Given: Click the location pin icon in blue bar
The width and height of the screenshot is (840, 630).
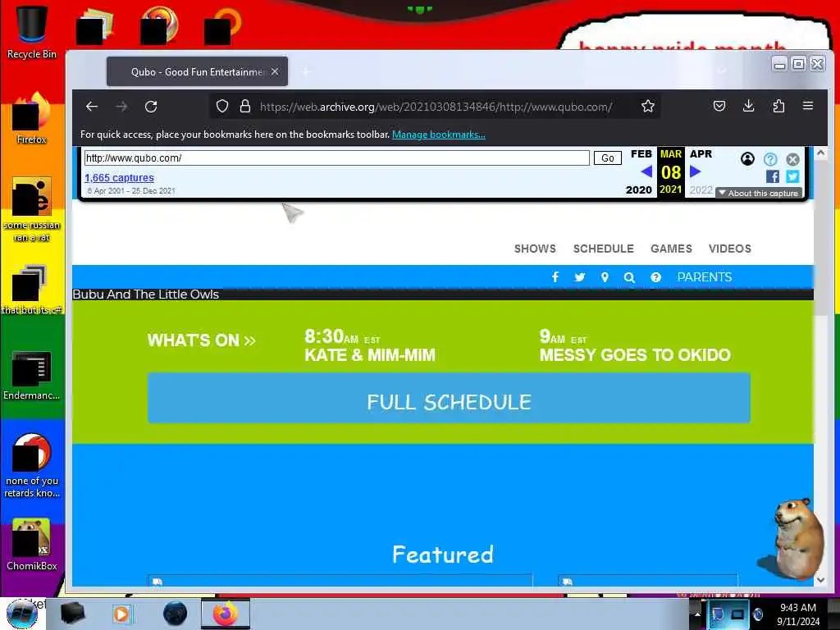Looking at the screenshot, I should [605, 277].
